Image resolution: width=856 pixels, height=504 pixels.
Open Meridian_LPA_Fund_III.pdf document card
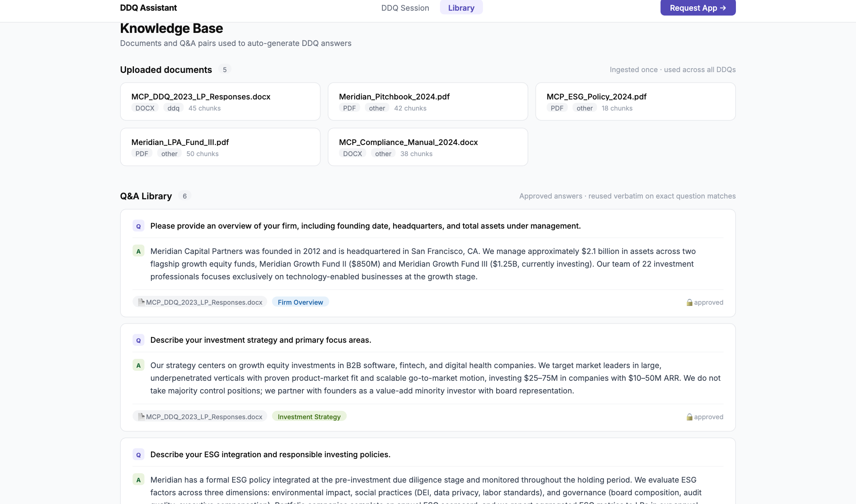220,147
